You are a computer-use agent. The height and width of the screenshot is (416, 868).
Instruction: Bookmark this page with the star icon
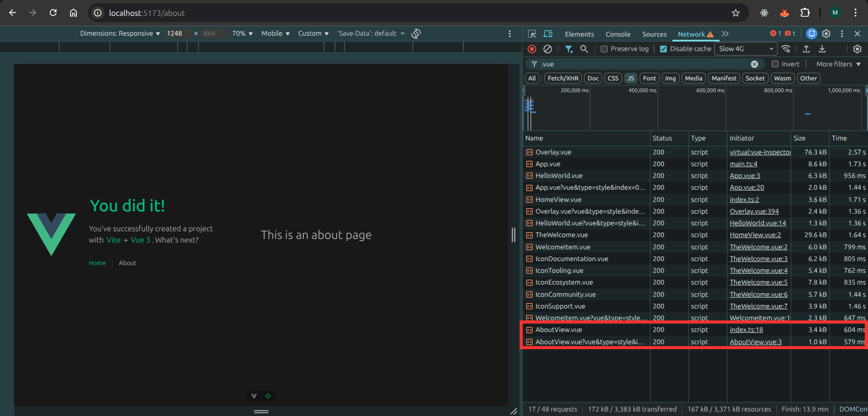pos(736,13)
